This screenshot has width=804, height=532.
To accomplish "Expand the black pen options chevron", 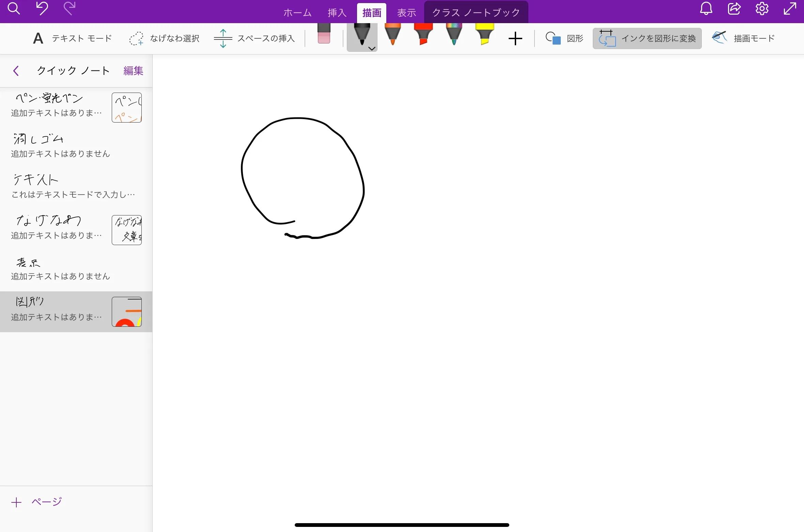I will (x=371, y=49).
